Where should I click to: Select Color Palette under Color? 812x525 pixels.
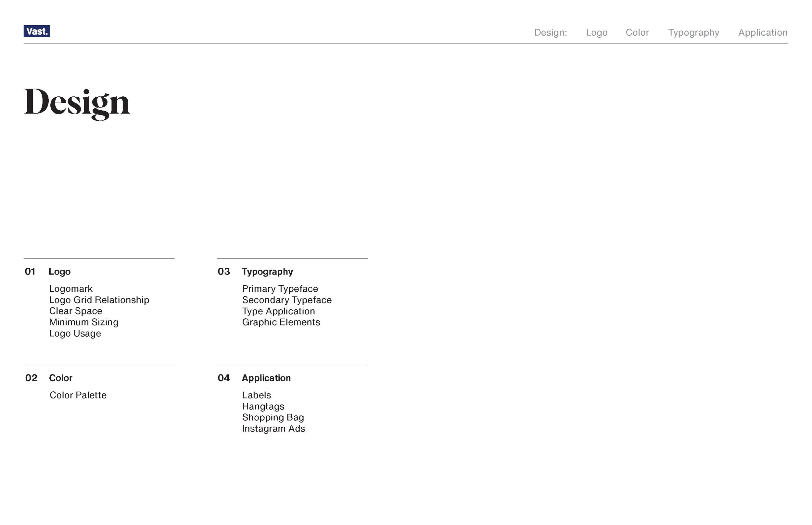(x=78, y=395)
